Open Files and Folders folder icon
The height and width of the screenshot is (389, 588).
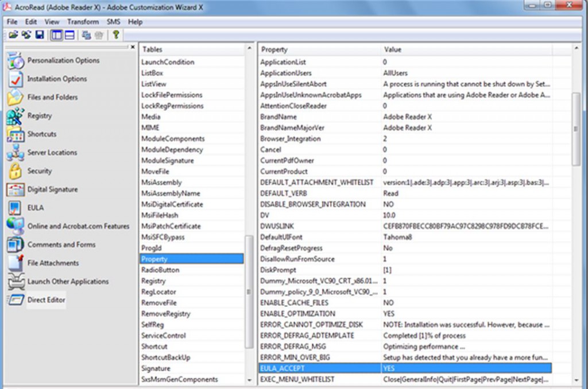[16, 97]
